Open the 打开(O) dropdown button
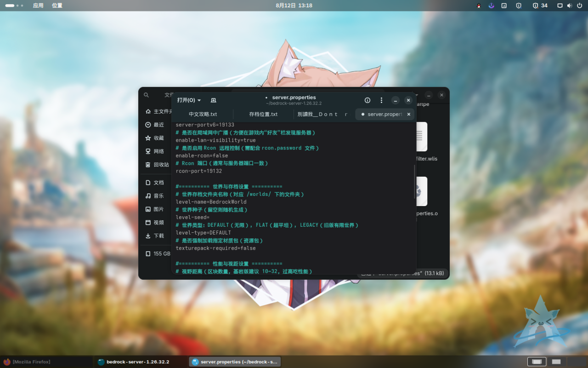The image size is (588, 368). pyautogui.click(x=189, y=100)
